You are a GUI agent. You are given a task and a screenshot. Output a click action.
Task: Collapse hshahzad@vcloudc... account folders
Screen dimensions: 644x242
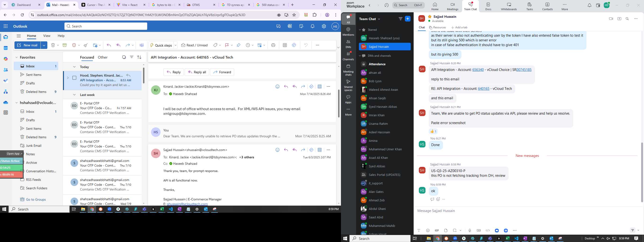(x=17, y=103)
